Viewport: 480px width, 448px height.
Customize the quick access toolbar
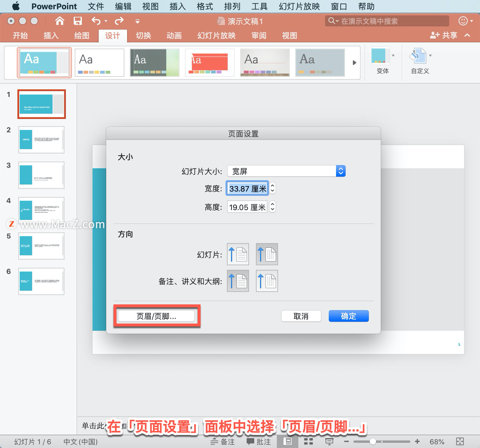[x=138, y=21]
